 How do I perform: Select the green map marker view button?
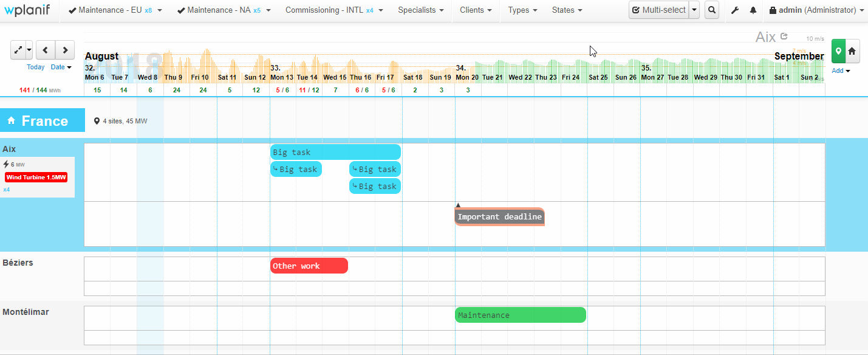(838, 52)
